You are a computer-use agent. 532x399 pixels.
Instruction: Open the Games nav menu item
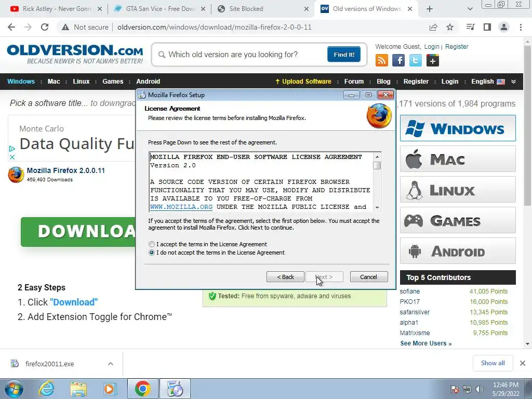(113, 82)
